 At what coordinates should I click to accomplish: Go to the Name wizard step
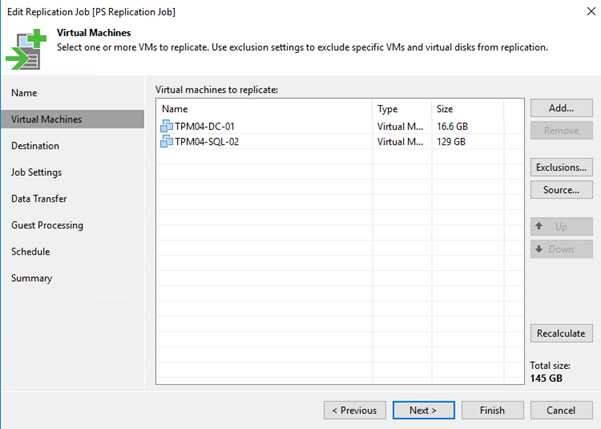pos(24,93)
